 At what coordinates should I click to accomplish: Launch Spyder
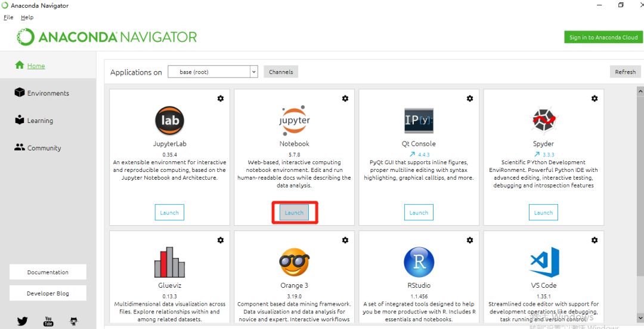click(x=543, y=213)
